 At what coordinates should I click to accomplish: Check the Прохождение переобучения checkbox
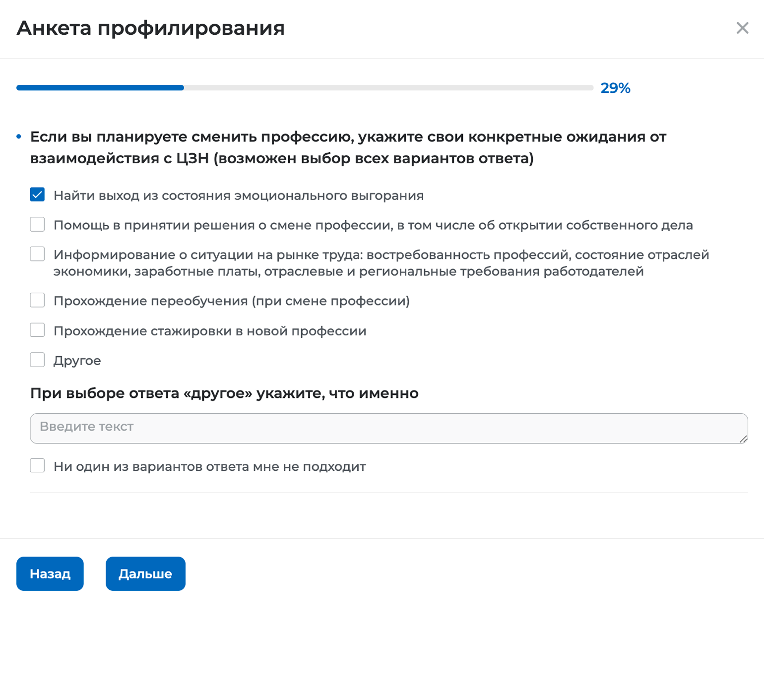37,300
